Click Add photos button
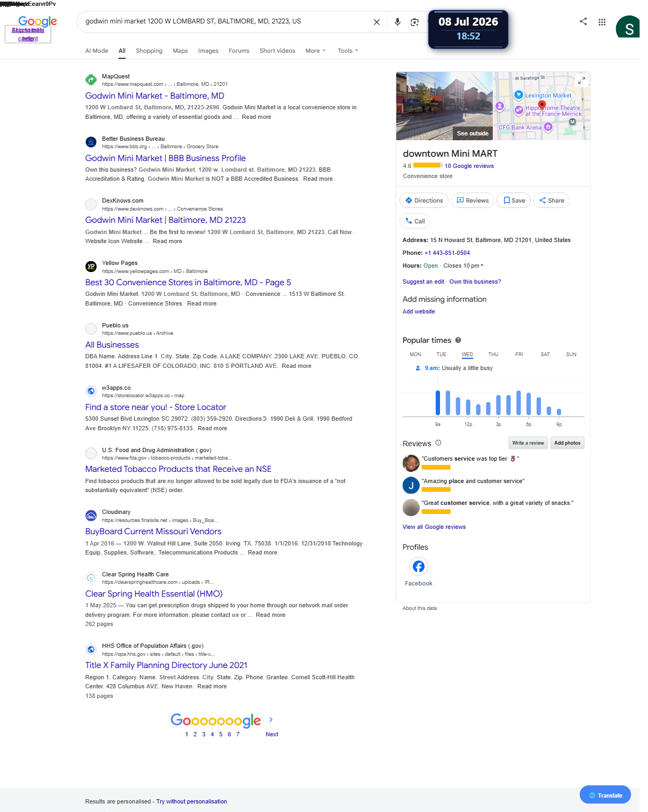 click(x=567, y=443)
